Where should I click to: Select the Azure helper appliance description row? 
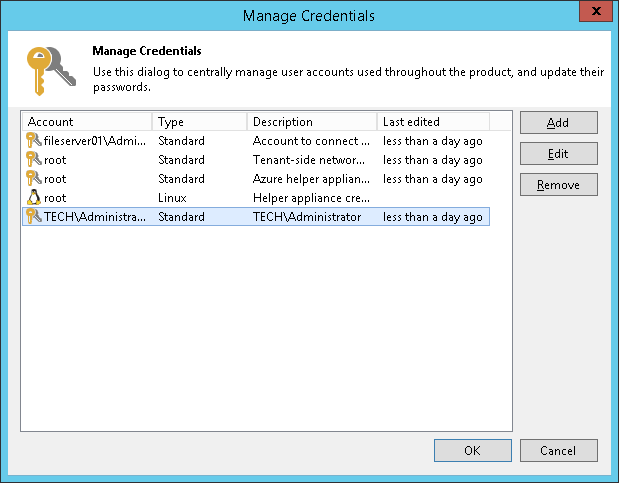311,179
